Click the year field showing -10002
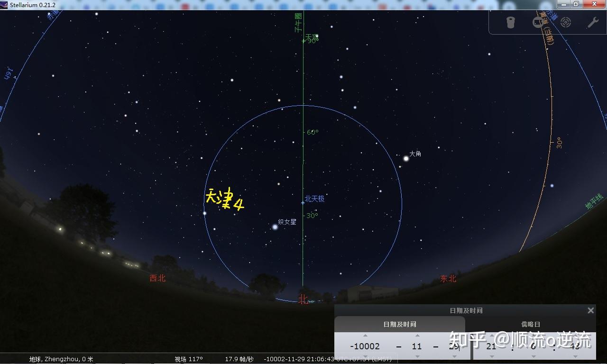 click(365, 346)
